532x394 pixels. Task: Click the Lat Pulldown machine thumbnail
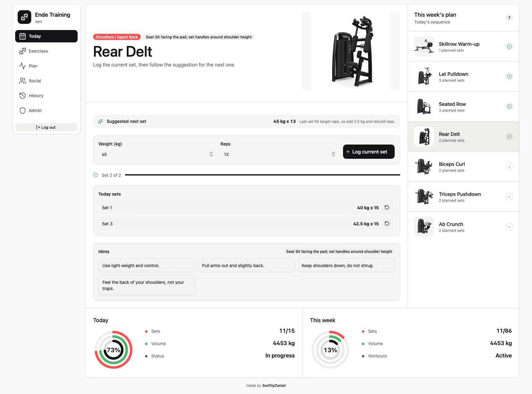pos(424,76)
